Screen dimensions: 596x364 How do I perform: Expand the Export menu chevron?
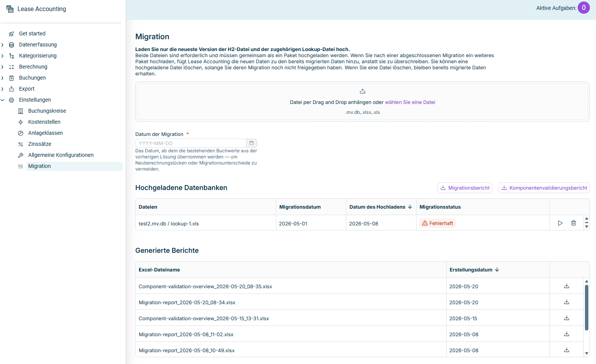coord(2,89)
